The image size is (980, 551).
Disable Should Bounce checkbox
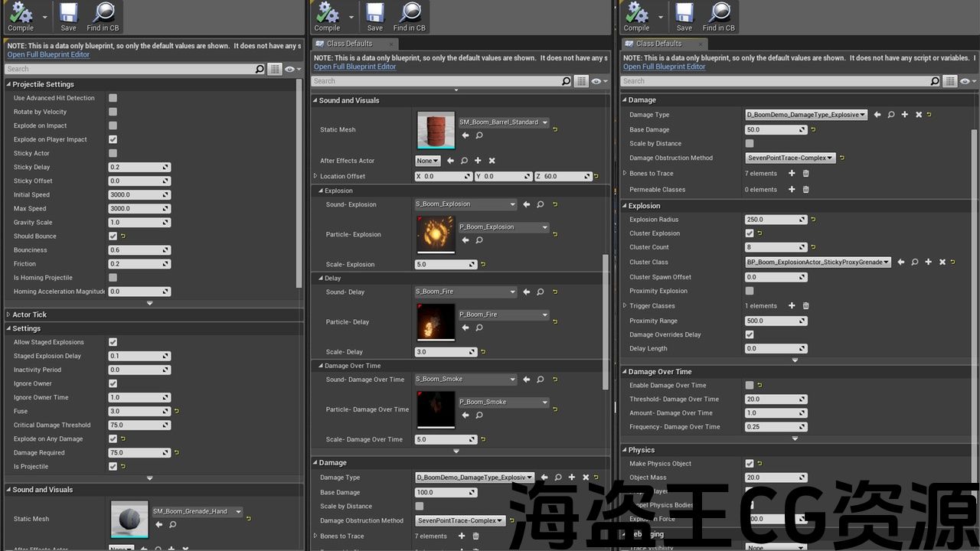[x=113, y=236]
